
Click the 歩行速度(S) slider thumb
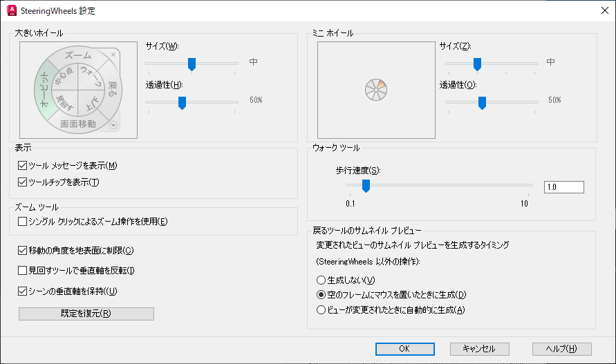click(x=366, y=186)
